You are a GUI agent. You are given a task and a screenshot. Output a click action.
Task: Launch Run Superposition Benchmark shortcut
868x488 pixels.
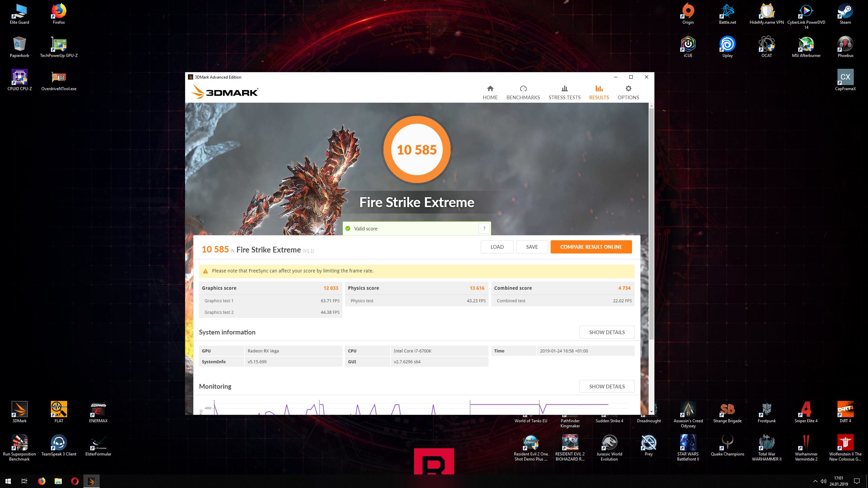click(x=19, y=448)
